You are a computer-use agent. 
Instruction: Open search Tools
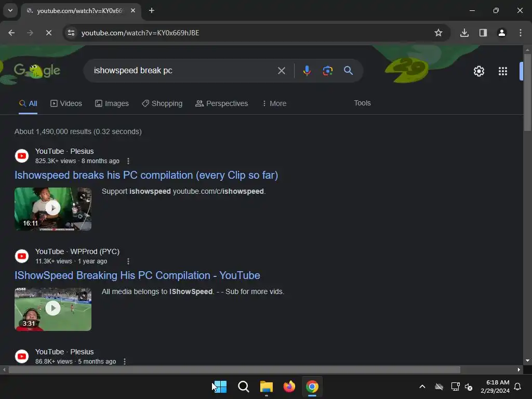(362, 103)
